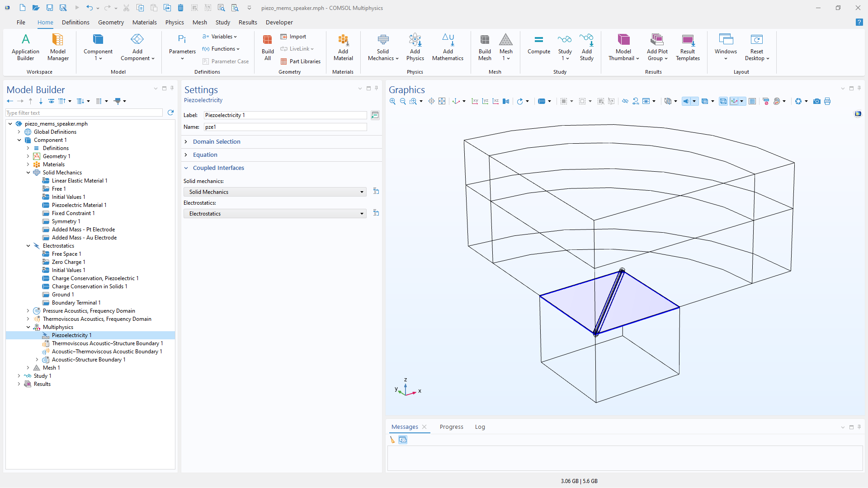The height and width of the screenshot is (488, 868).
Task: Select the Add Physics icon
Action: [x=415, y=47]
